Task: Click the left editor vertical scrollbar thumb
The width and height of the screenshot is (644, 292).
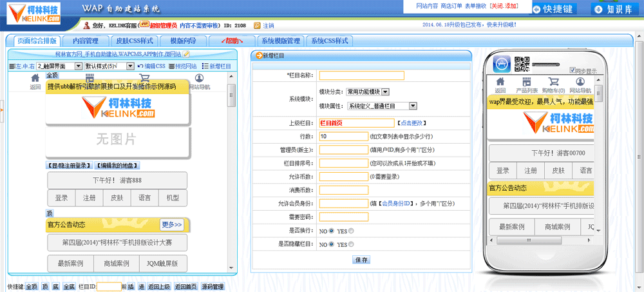Action: (x=231, y=95)
